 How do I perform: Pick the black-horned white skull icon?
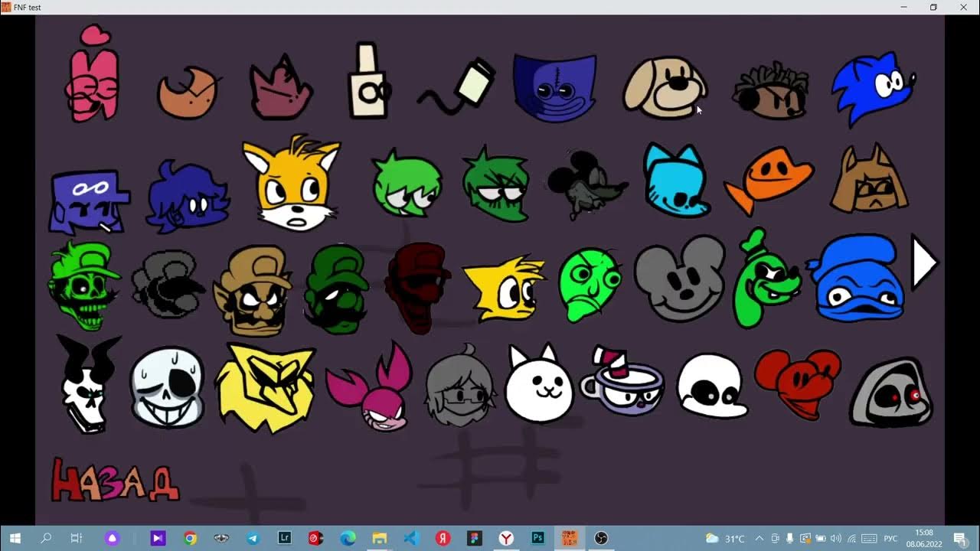89,385
